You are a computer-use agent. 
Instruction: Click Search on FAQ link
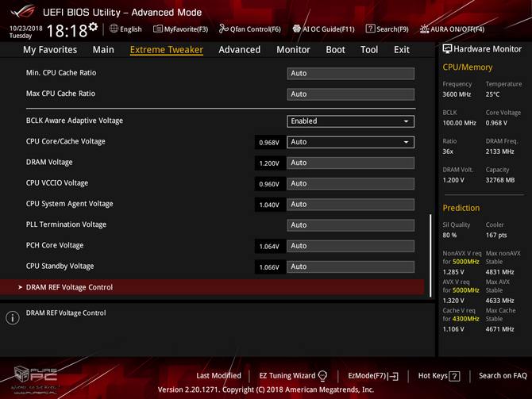click(503, 376)
